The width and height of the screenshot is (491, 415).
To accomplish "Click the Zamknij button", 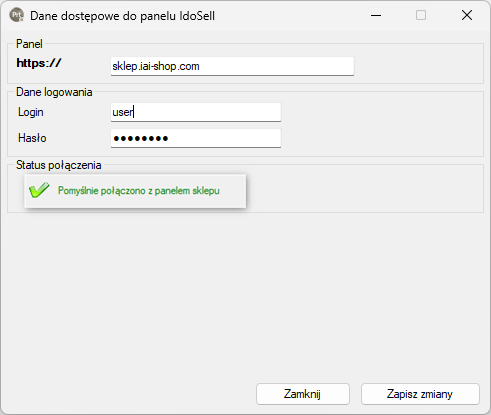I will click(303, 394).
